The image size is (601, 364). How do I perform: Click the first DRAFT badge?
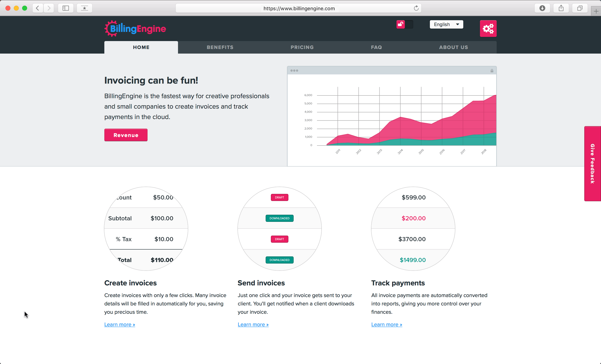[279, 197]
